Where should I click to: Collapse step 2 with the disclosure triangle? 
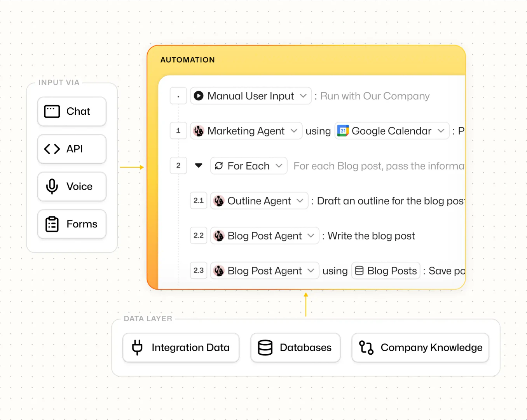point(199,166)
